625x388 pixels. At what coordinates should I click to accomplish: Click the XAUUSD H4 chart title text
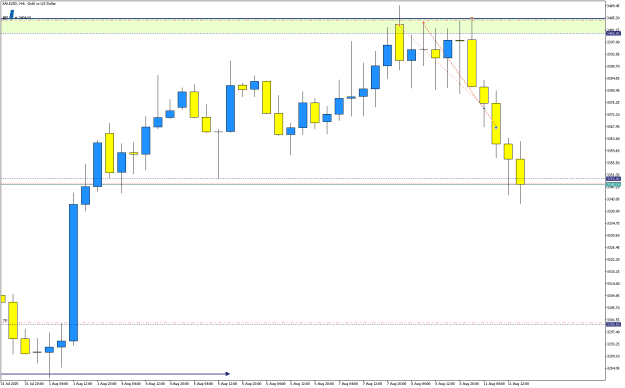point(29,4)
